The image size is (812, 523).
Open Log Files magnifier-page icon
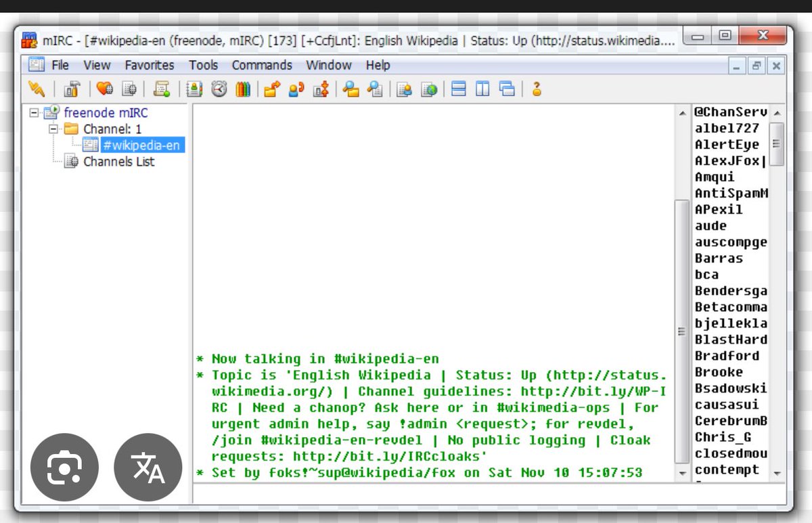[x=375, y=89]
